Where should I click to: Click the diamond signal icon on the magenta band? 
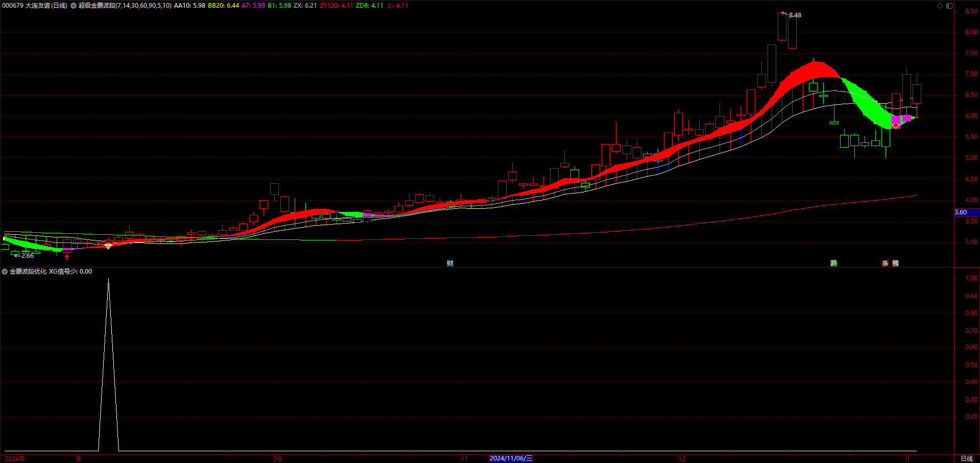pos(896,126)
